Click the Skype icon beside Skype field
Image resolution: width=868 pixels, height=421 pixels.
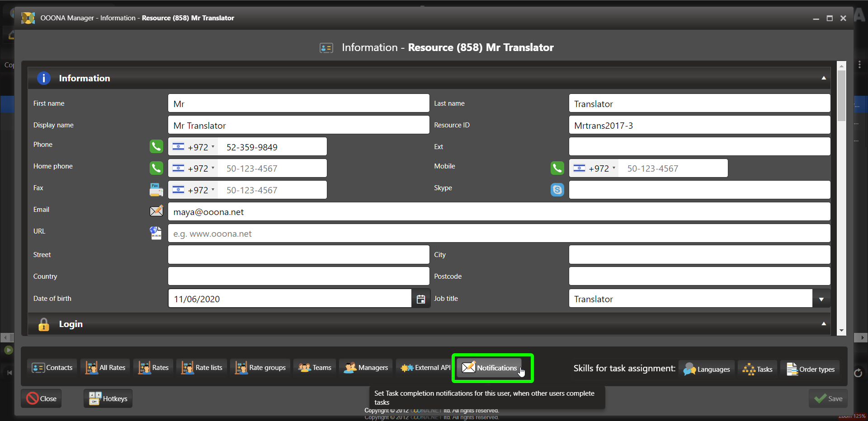pos(557,190)
